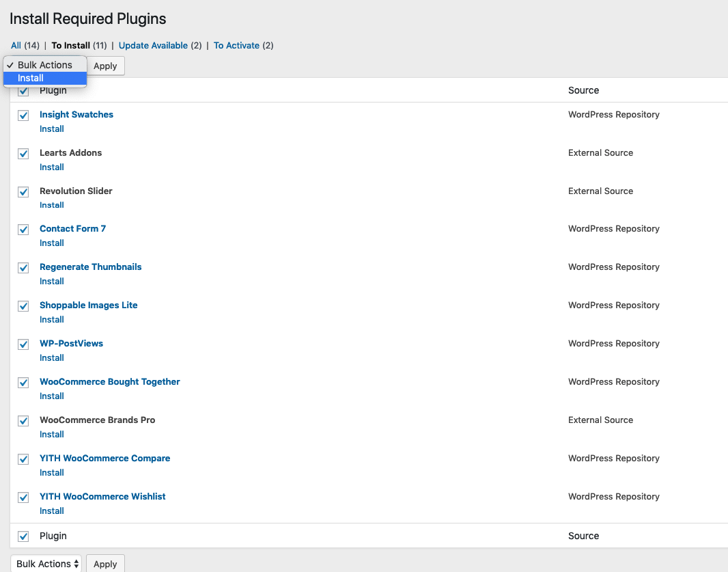
Task: Filter plugins by Update Available
Action: [153, 45]
